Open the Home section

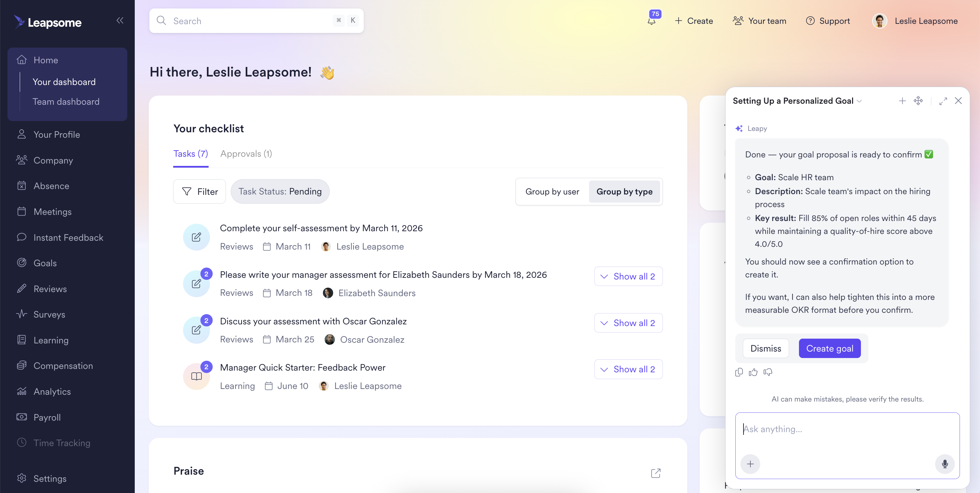point(46,60)
